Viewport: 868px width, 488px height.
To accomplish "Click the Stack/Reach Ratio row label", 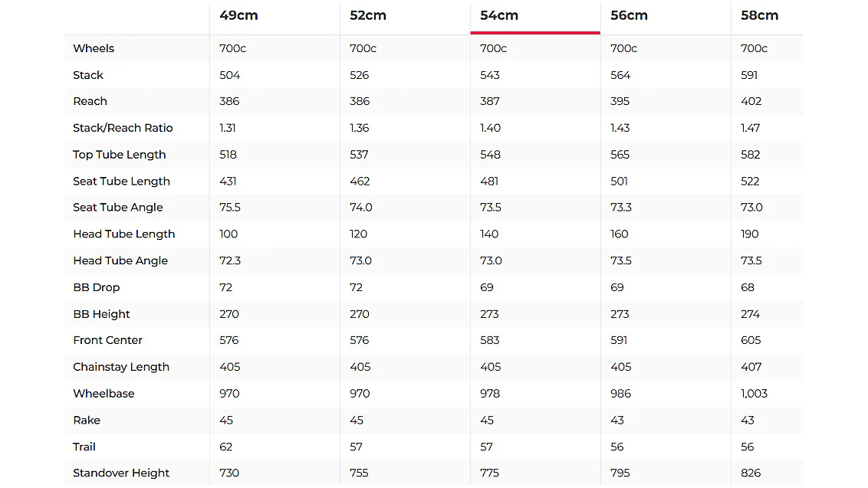I will (x=123, y=128).
